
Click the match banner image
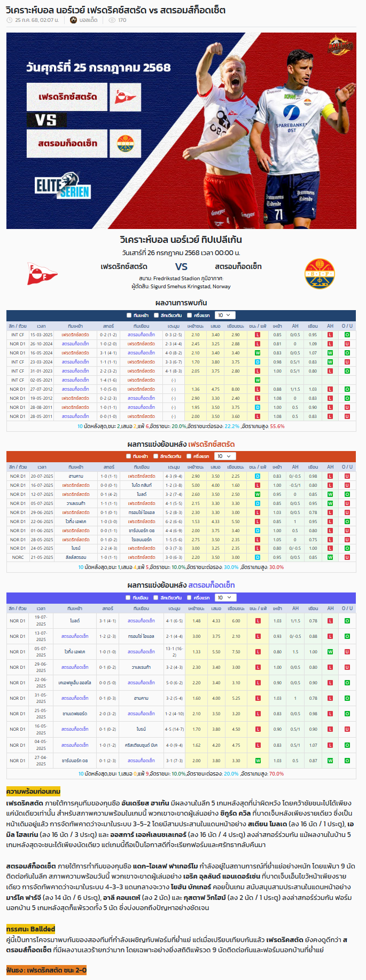pos(181,131)
